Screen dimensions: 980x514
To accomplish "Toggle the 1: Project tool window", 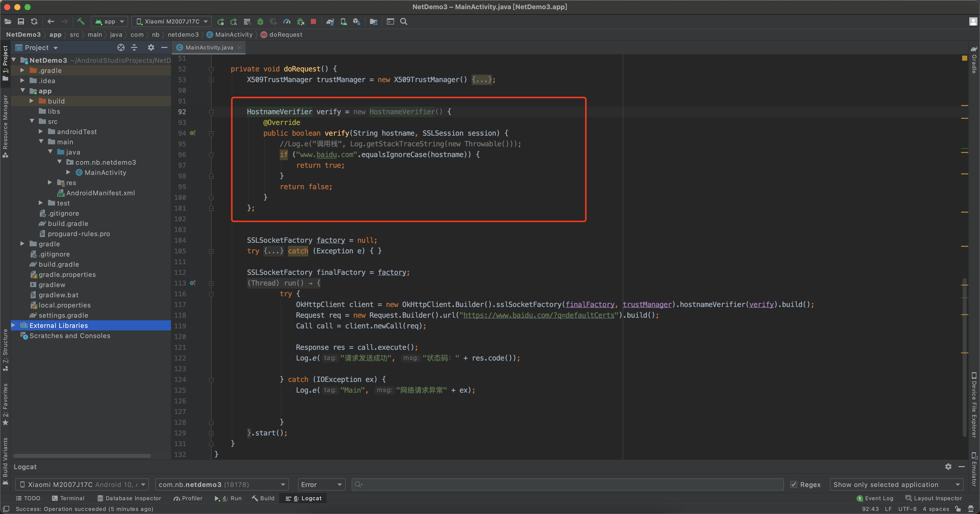I will click(5, 63).
